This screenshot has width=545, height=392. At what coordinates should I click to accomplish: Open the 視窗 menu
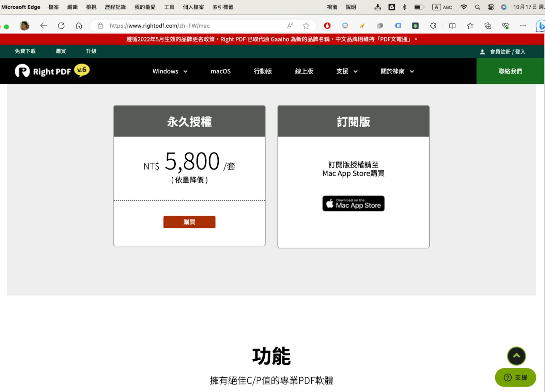332,7
